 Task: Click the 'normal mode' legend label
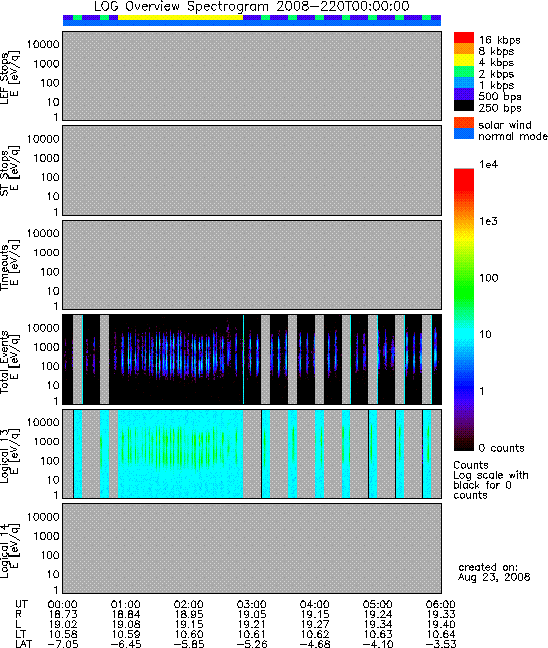(x=513, y=136)
